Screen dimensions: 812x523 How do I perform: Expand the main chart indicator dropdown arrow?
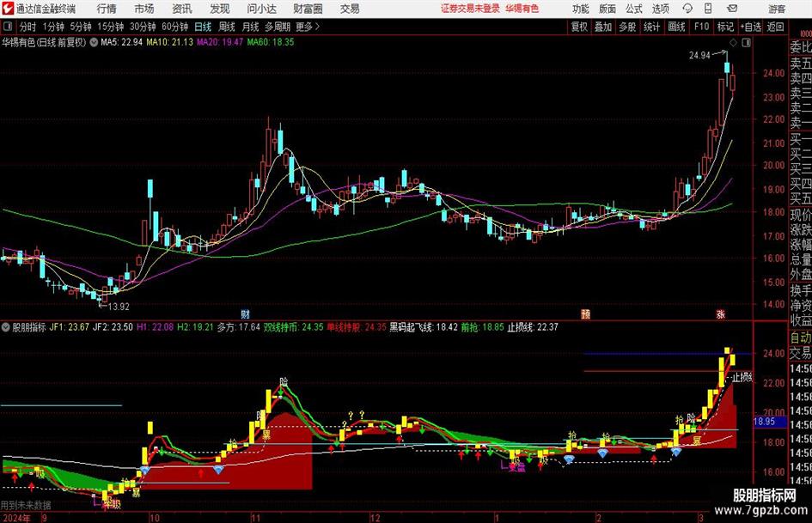point(94,42)
